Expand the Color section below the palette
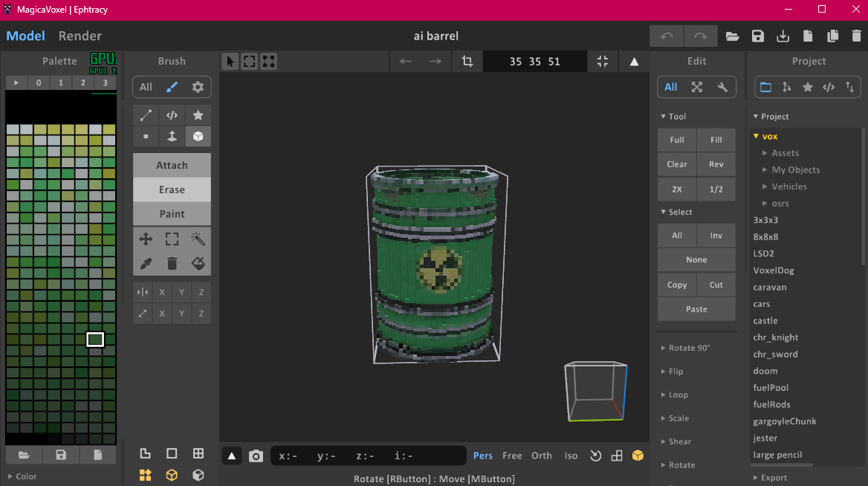868x486 pixels. (x=22, y=476)
